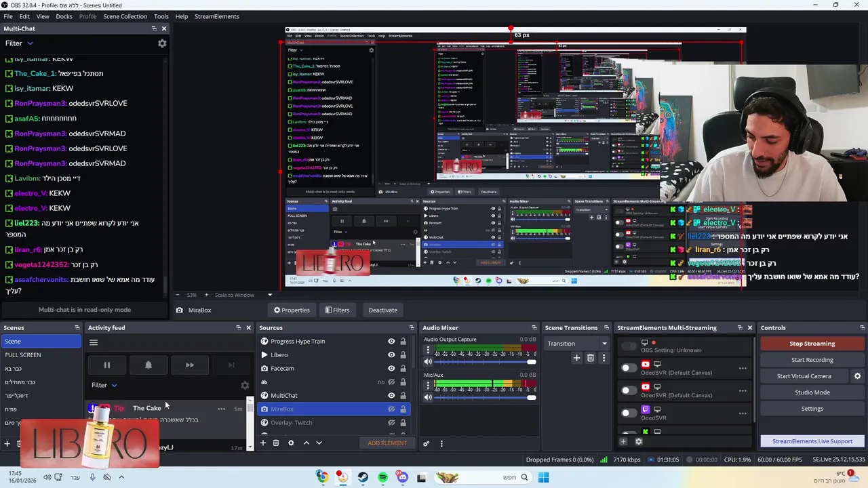Skip the current alert with fast-forward button
Viewport: 868px width, 488px height.
pyautogui.click(x=190, y=365)
